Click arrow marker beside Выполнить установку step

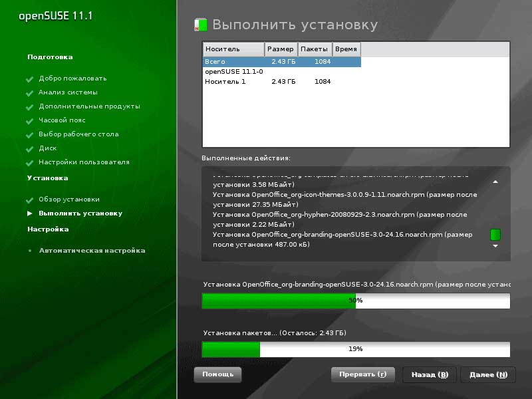coord(29,213)
